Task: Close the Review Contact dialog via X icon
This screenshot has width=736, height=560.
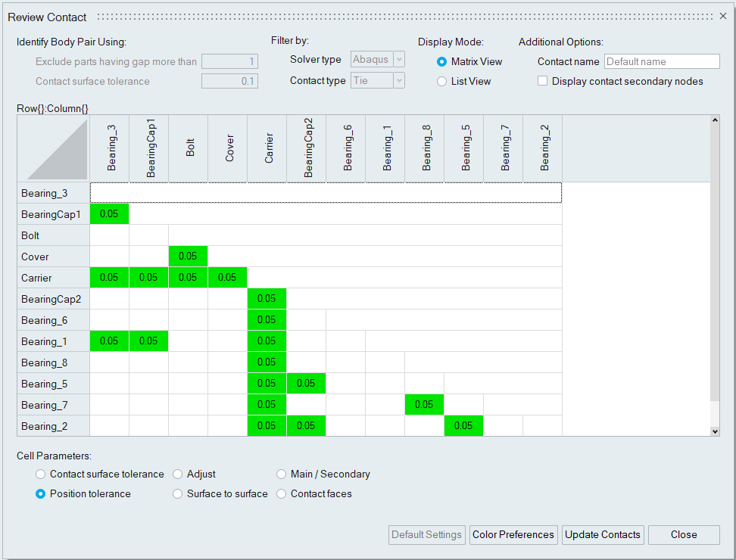Action: coord(722,16)
